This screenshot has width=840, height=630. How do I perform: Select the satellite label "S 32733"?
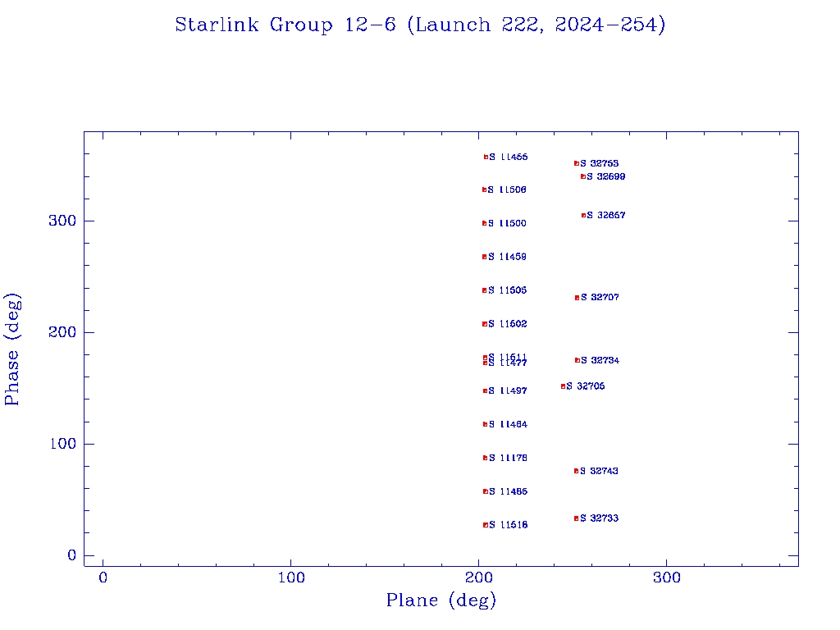pos(599,518)
